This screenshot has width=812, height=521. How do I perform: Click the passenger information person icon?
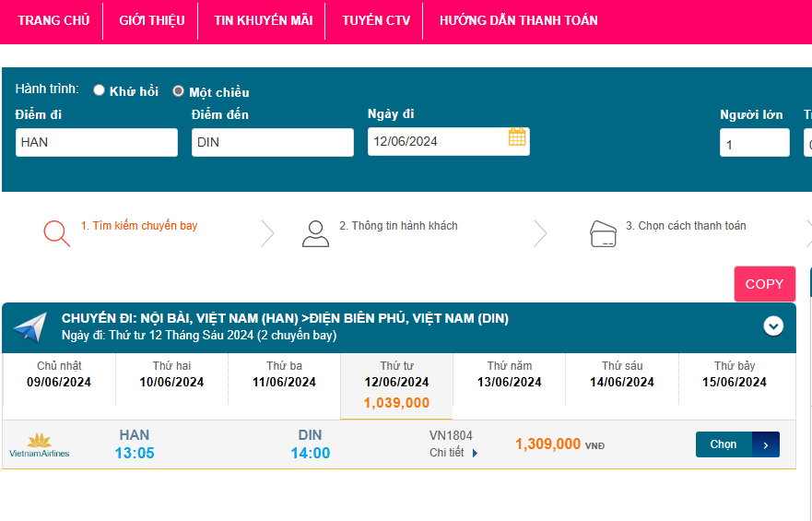tap(315, 233)
